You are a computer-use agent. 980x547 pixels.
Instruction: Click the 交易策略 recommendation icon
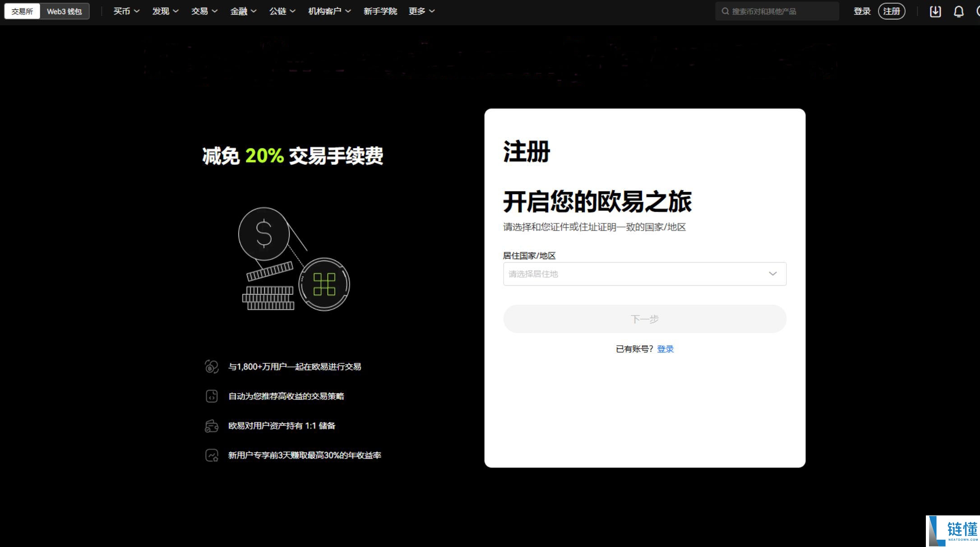point(211,396)
